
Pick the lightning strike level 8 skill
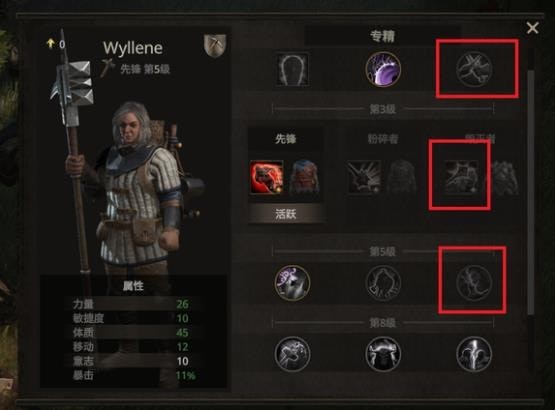click(474, 354)
